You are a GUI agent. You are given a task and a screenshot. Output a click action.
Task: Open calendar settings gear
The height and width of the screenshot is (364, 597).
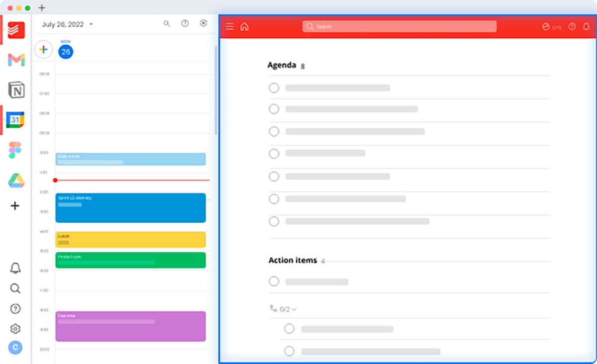[x=203, y=23]
